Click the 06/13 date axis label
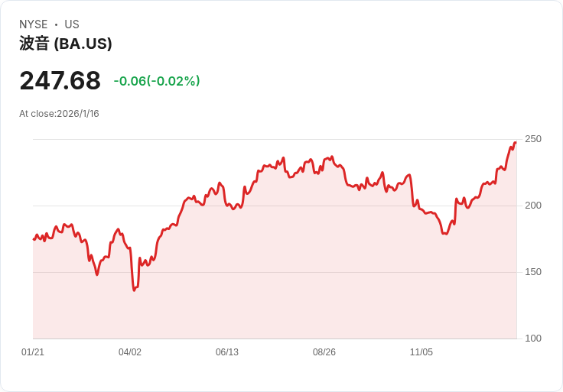This screenshot has height=392, width=563. (227, 352)
